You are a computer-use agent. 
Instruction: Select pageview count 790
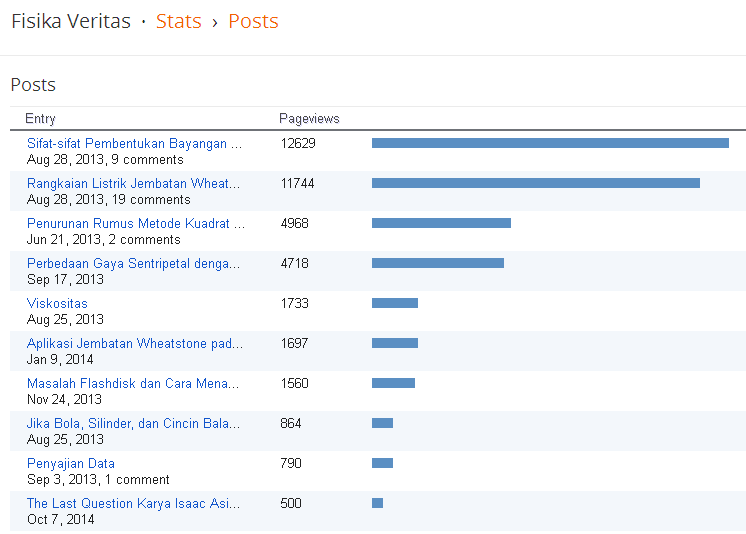pyautogui.click(x=291, y=463)
